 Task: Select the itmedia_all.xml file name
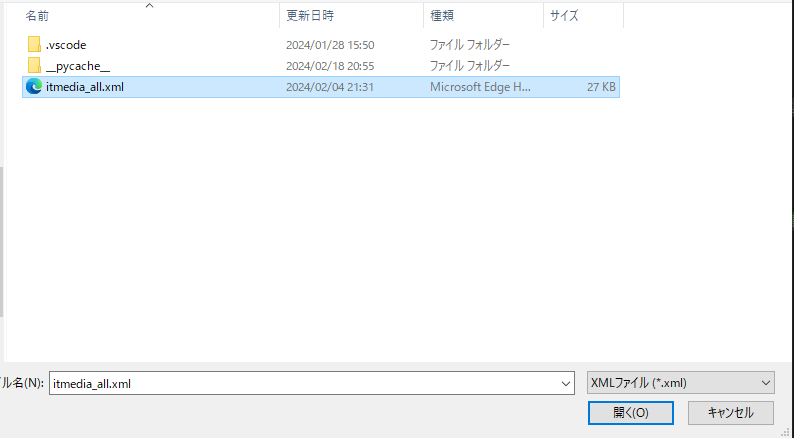(85, 87)
